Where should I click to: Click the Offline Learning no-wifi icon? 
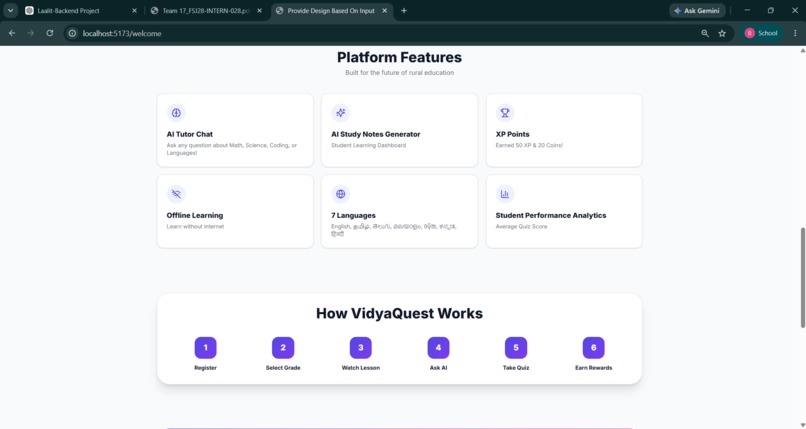[176, 194]
